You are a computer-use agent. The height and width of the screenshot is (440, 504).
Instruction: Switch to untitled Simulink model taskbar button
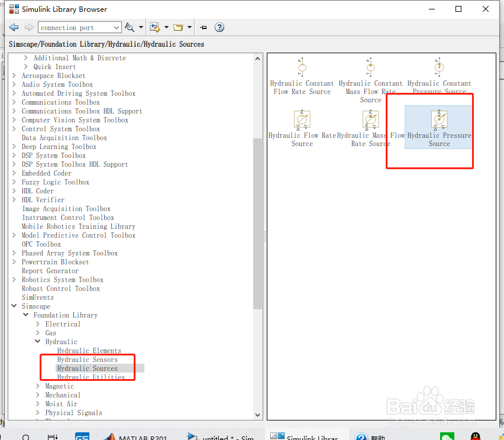click(x=221, y=436)
